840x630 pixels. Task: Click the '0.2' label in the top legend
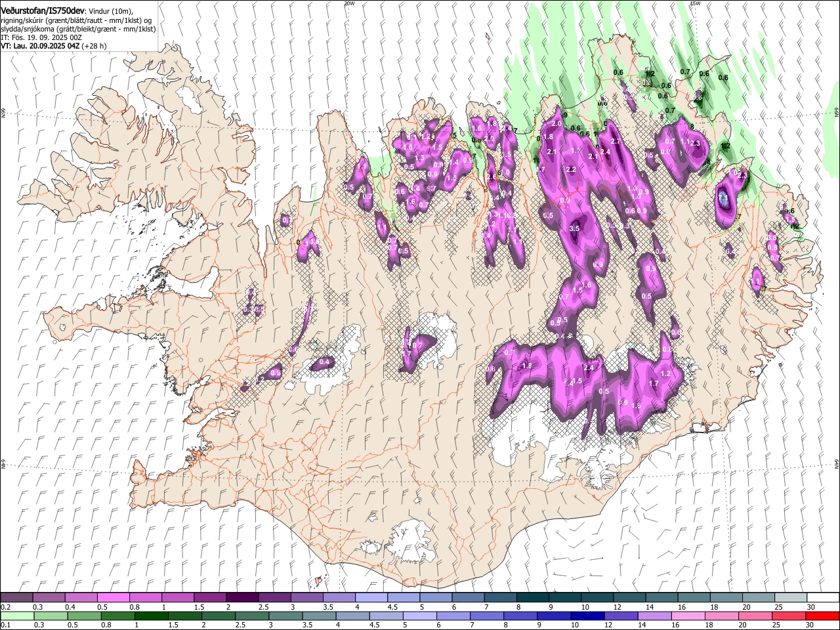tap(5, 607)
